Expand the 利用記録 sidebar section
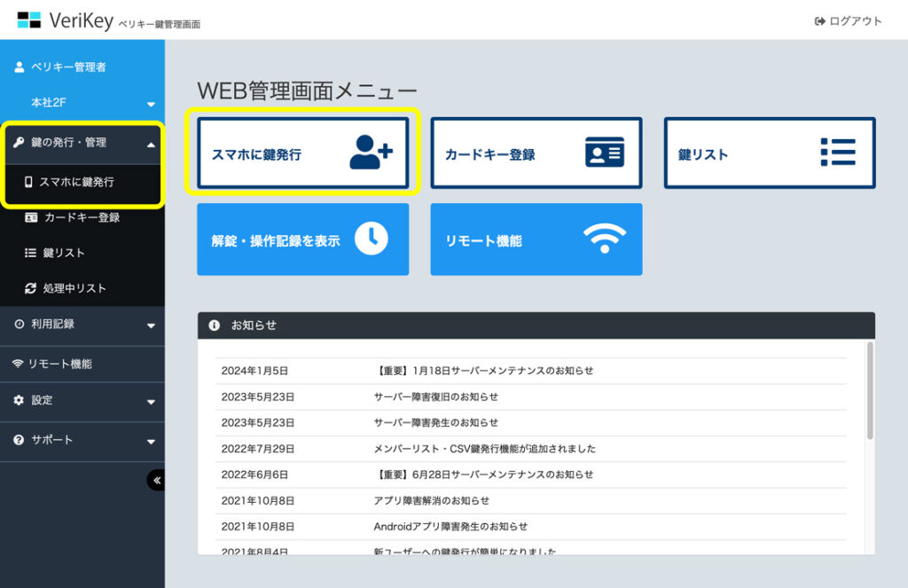This screenshot has width=908, height=588. (x=151, y=325)
